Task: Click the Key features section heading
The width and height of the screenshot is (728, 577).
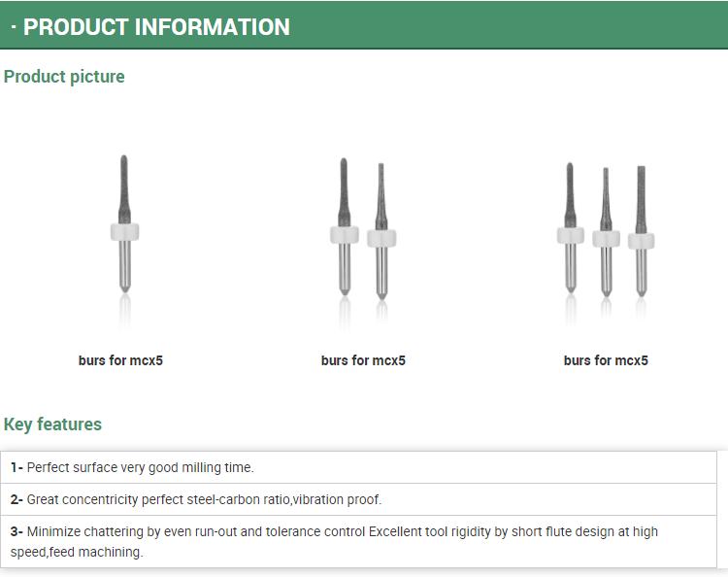Action: pos(52,424)
